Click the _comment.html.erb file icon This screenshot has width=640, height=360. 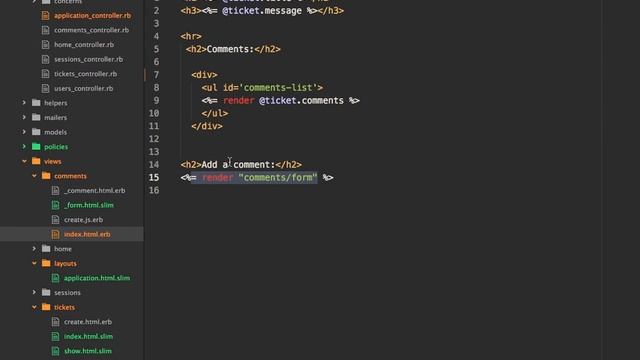pyautogui.click(x=56, y=191)
